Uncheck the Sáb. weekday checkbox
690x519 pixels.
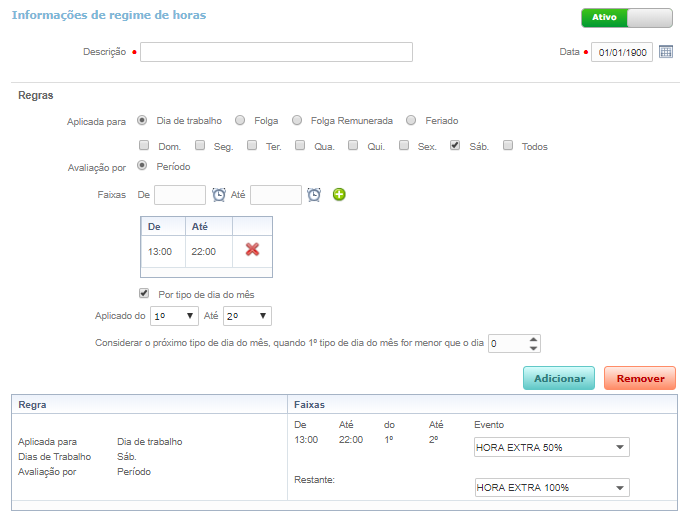point(455,146)
